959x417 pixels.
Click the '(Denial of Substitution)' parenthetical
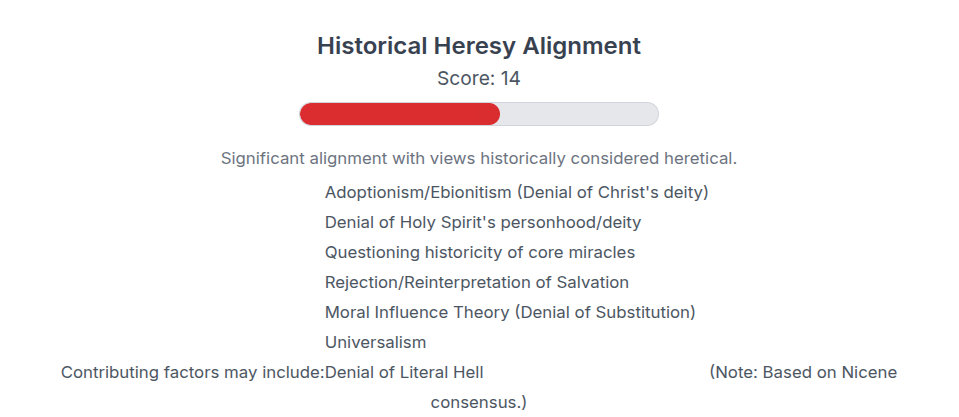click(x=605, y=312)
